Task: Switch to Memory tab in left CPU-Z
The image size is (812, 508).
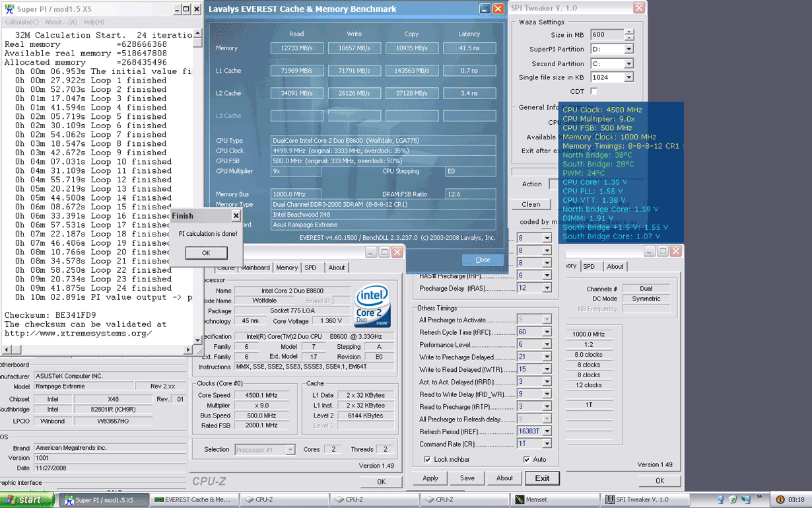Action: point(287,268)
